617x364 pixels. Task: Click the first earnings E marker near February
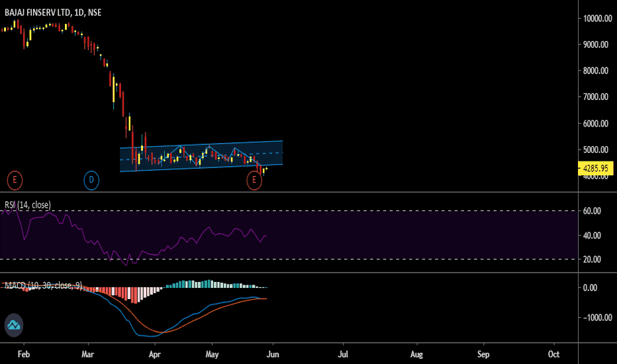(15, 180)
